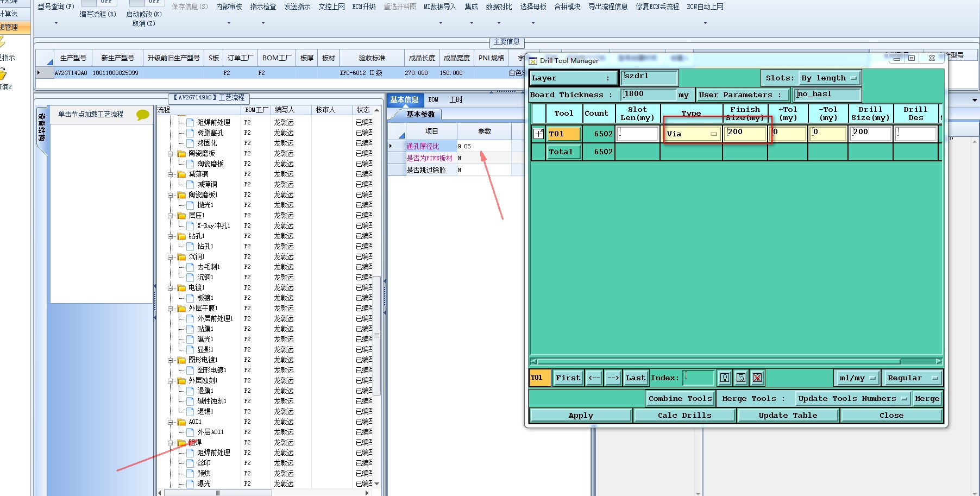This screenshot has height=496, width=980.
Task: Select the 单击节点加载工艺流程 label
Action: 91,115
